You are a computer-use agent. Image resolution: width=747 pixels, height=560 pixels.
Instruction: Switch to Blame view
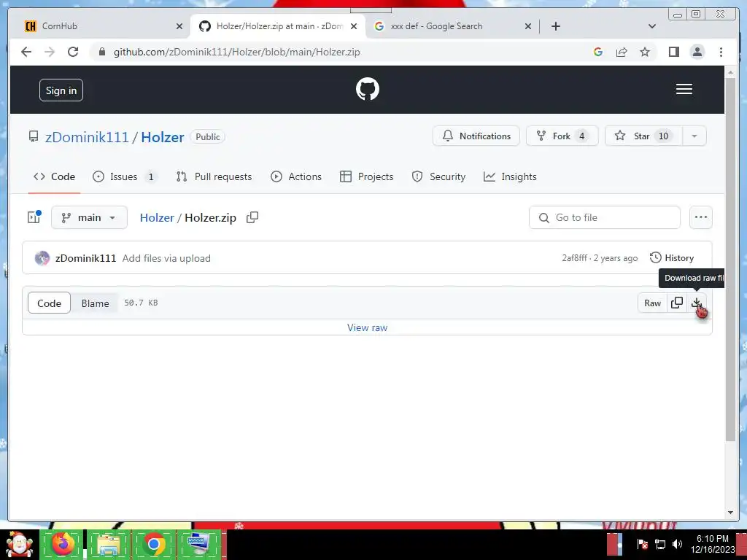(x=95, y=303)
